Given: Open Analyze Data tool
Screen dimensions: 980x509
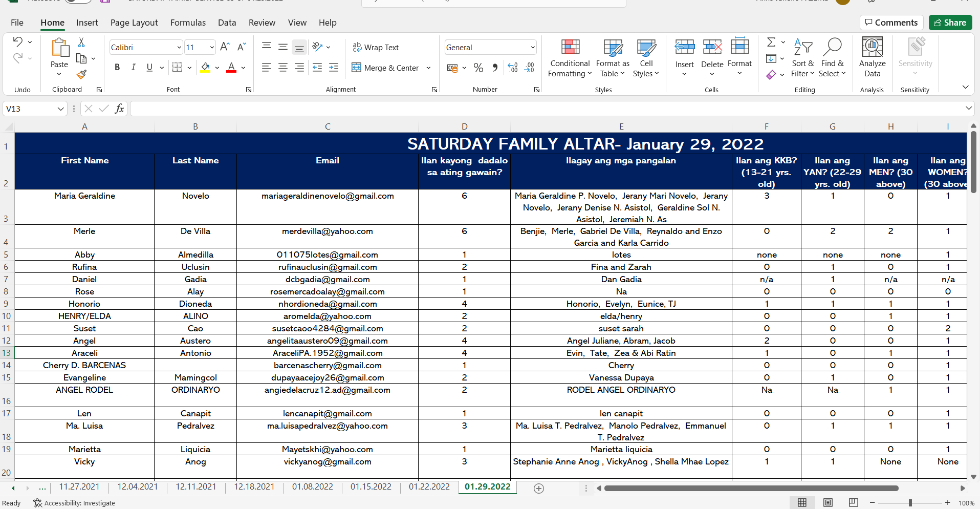Looking at the screenshot, I should 873,57.
